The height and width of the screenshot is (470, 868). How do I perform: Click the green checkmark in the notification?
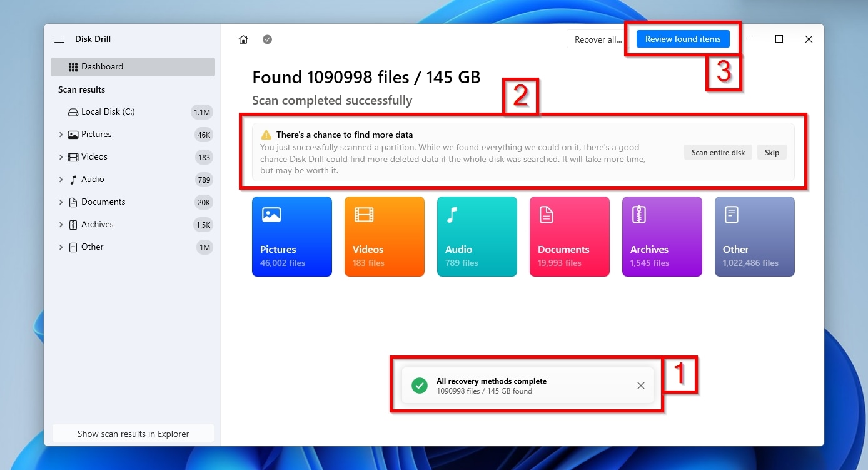[x=420, y=386]
